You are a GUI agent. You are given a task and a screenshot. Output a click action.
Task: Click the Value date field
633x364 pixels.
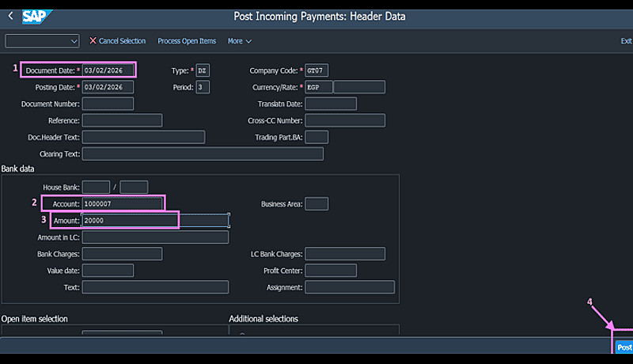pos(108,271)
